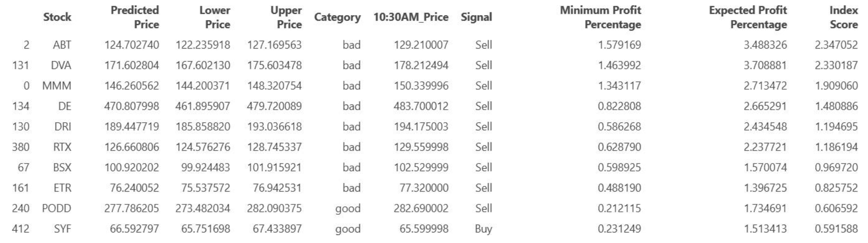Select the DVA stock ticker cell
Screen dimensions: 868x243
(x=61, y=65)
